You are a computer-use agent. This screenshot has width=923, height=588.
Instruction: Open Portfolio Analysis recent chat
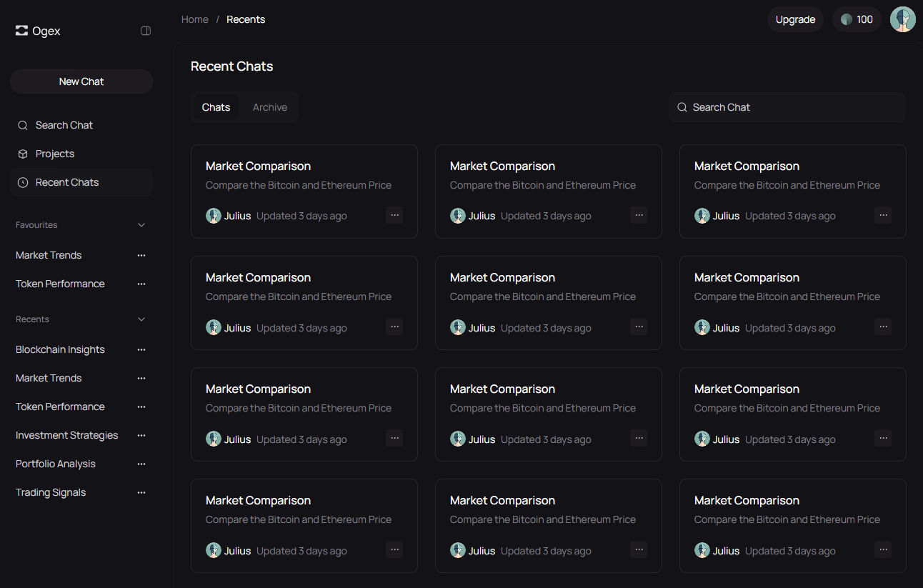56,464
